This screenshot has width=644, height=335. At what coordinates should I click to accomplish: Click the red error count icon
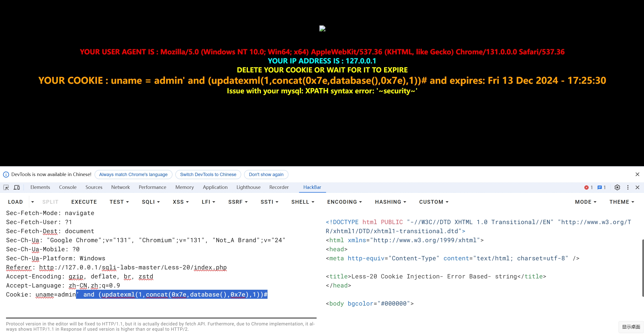586,187
